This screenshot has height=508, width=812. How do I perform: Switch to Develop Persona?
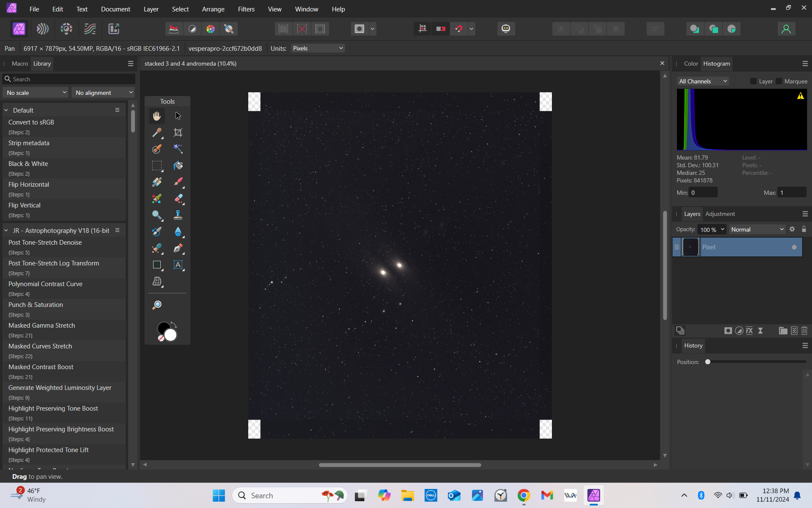66,29
